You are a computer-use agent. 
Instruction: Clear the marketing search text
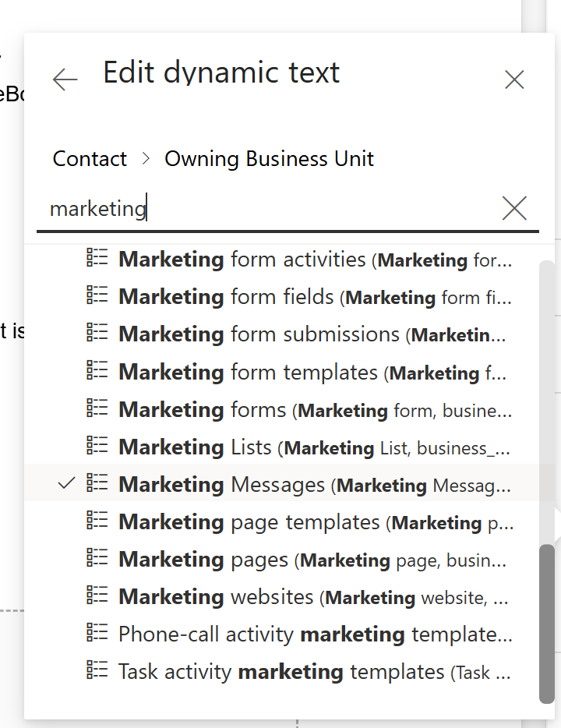click(514, 208)
